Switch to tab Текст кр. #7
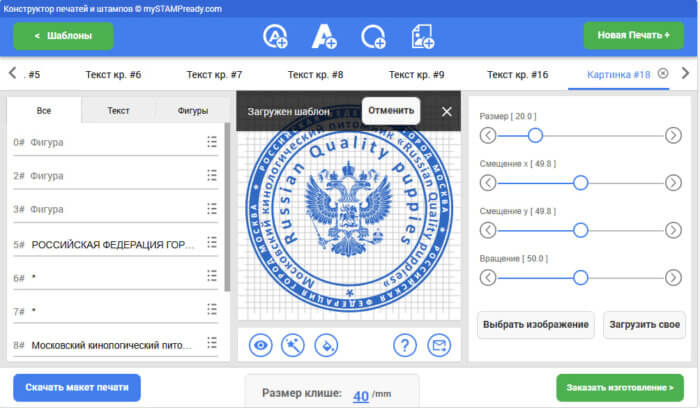700x408 pixels. 214,75
